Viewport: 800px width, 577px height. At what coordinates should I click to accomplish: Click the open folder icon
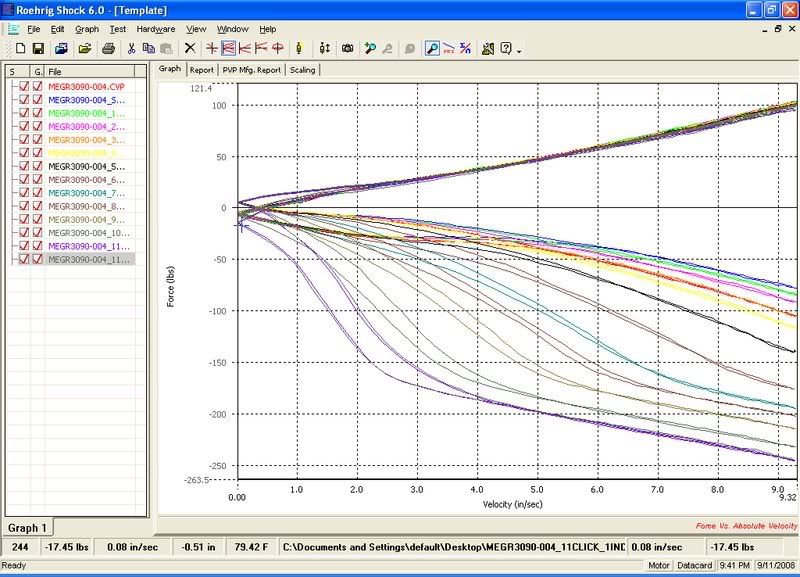85,48
